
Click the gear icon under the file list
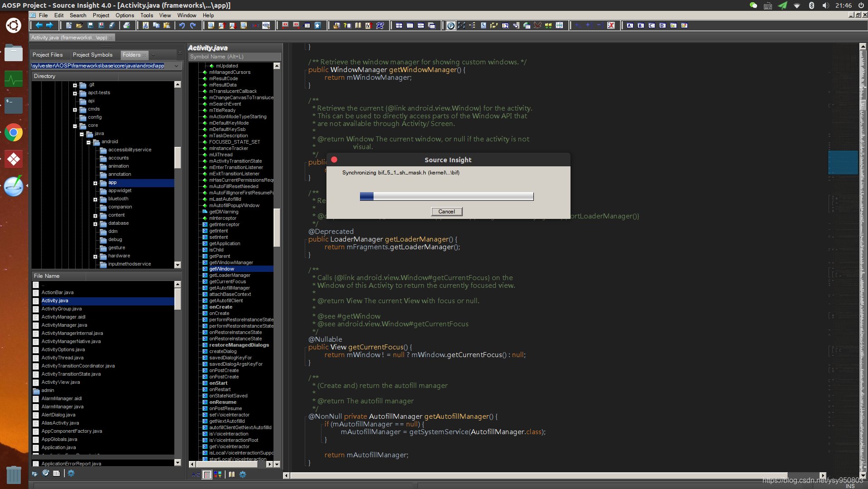[x=71, y=473]
